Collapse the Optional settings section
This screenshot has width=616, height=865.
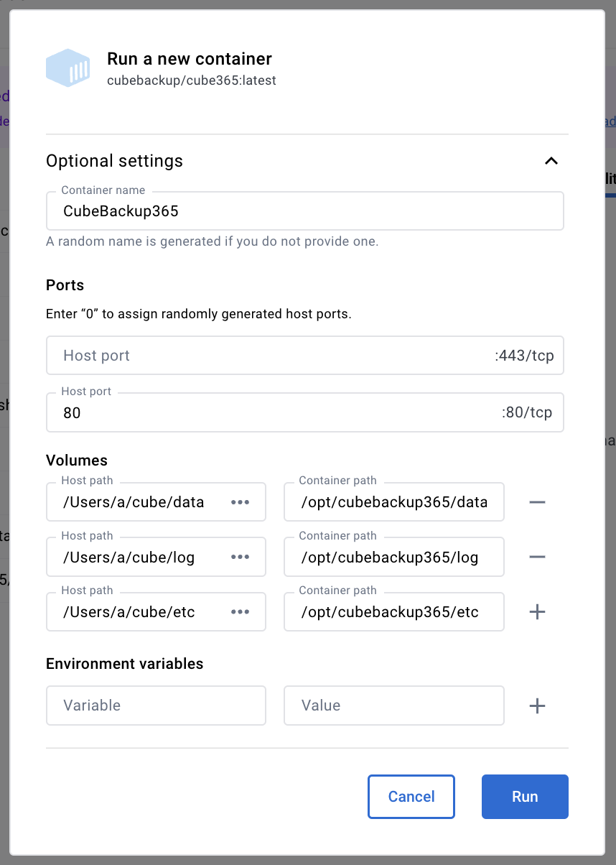coord(551,161)
